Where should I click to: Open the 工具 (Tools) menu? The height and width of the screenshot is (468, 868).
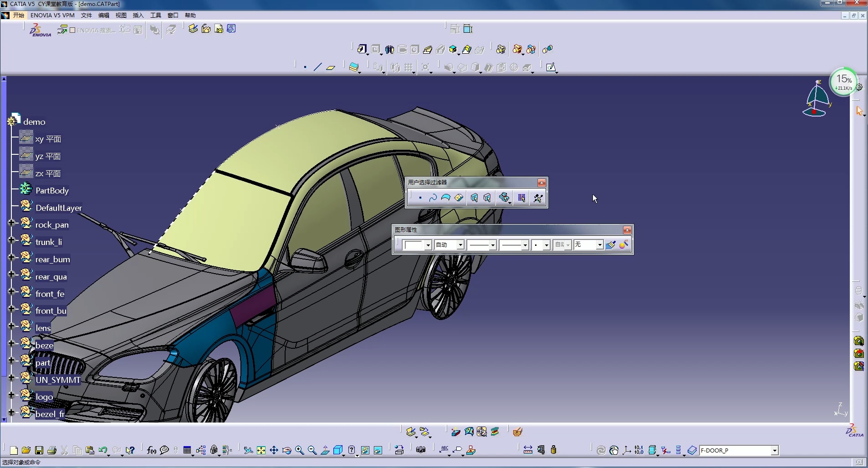[155, 15]
